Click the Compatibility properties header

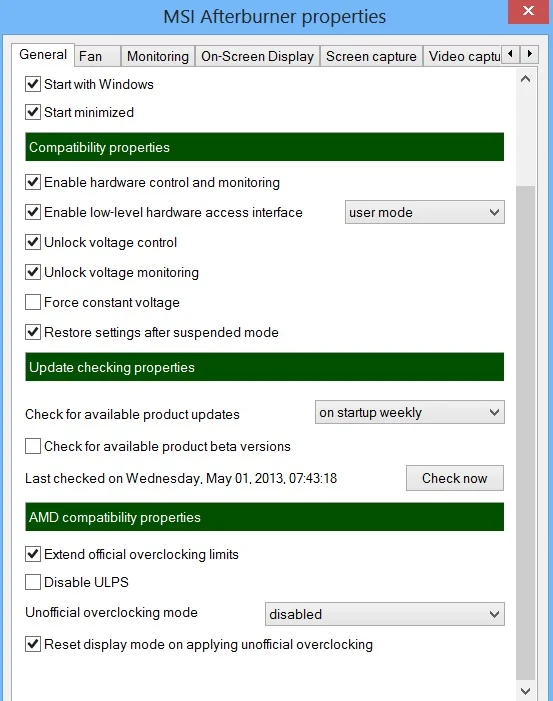coord(265,147)
